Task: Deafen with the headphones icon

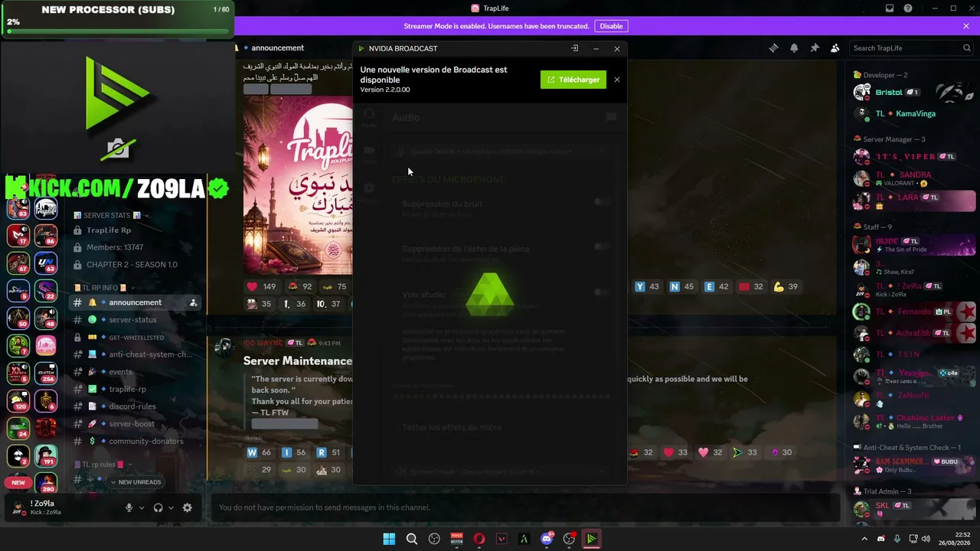Action: click(158, 507)
